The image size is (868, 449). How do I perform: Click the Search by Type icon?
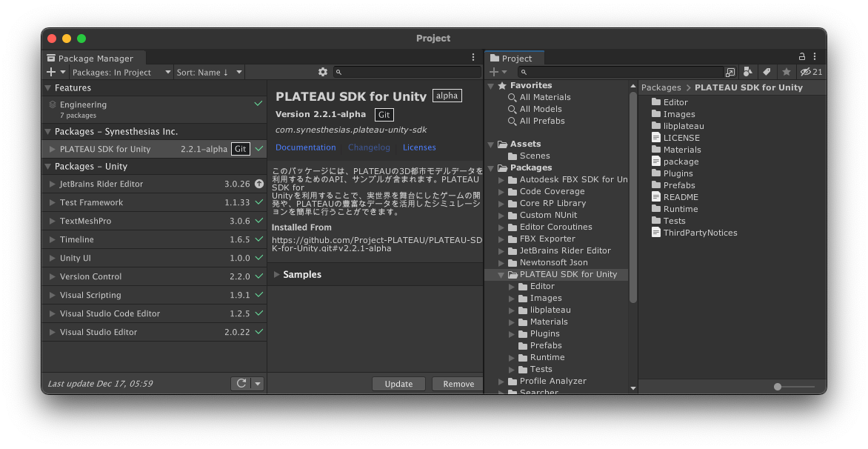coord(748,72)
